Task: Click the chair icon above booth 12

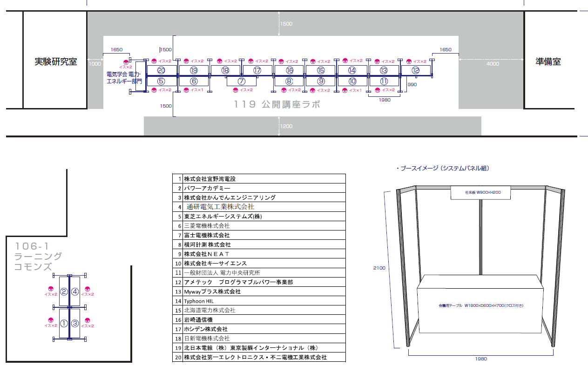Action: point(409,61)
